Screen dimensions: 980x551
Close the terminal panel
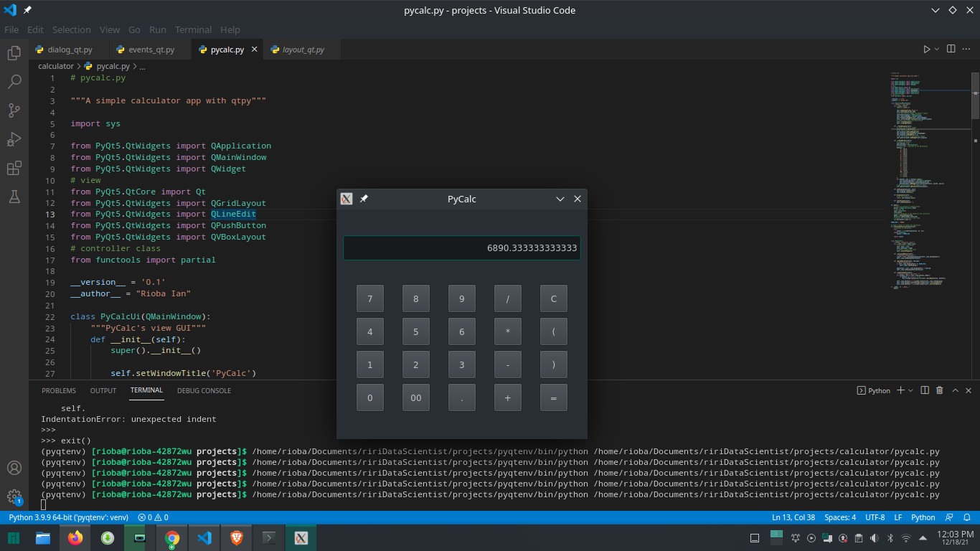969,390
